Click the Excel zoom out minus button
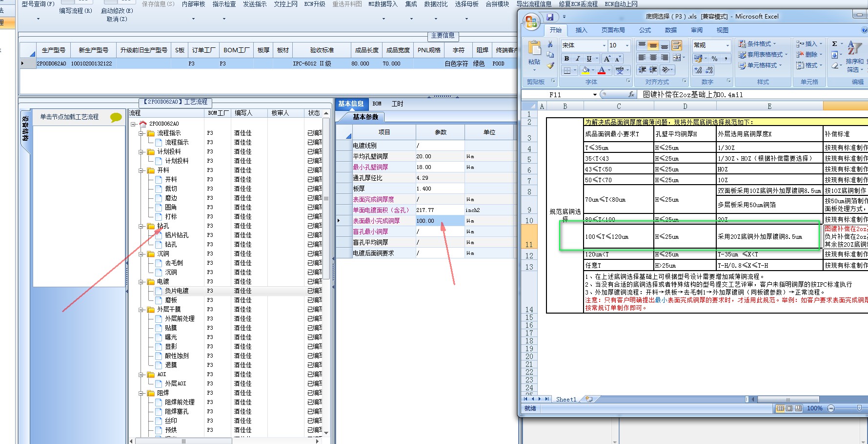 831,408
